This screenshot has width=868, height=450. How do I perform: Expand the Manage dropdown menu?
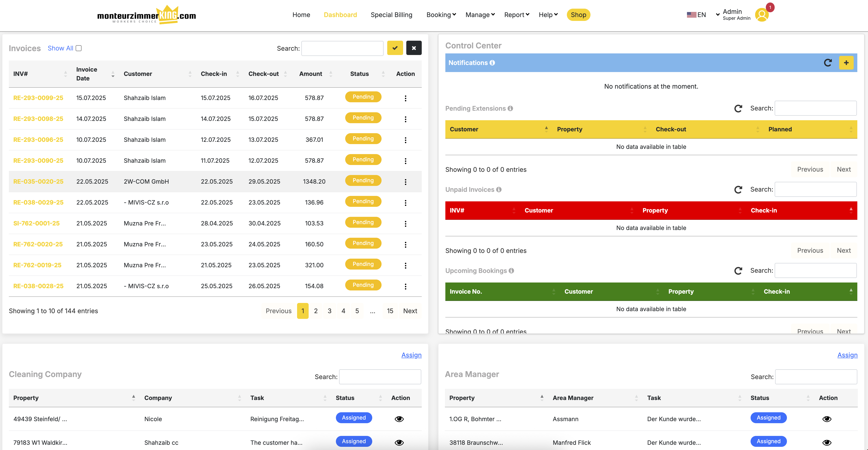tap(480, 15)
